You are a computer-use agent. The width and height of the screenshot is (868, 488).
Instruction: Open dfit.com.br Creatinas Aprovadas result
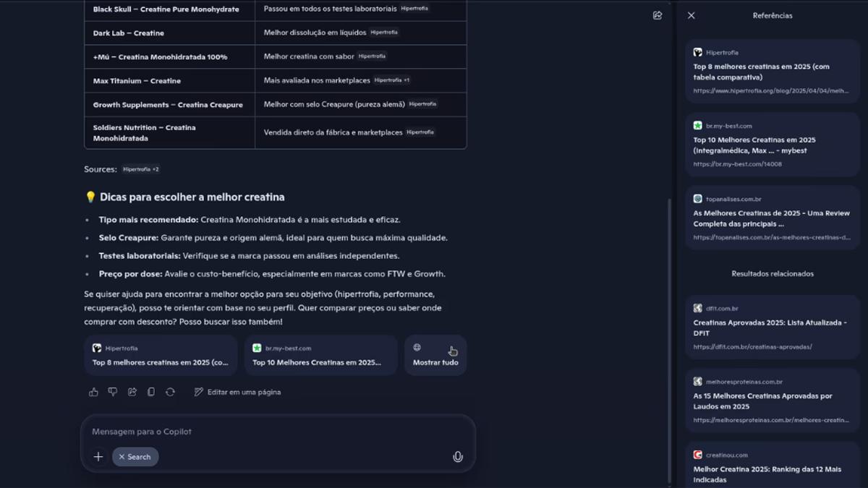tap(773, 327)
